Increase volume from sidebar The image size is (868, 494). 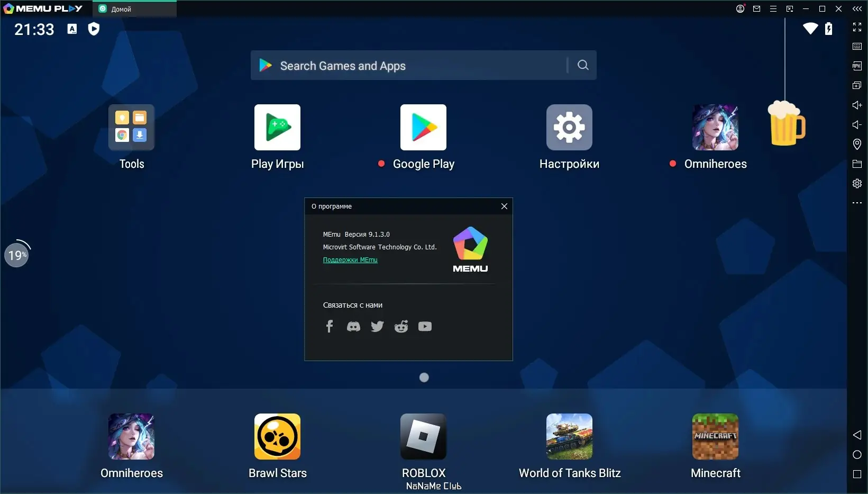click(857, 105)
